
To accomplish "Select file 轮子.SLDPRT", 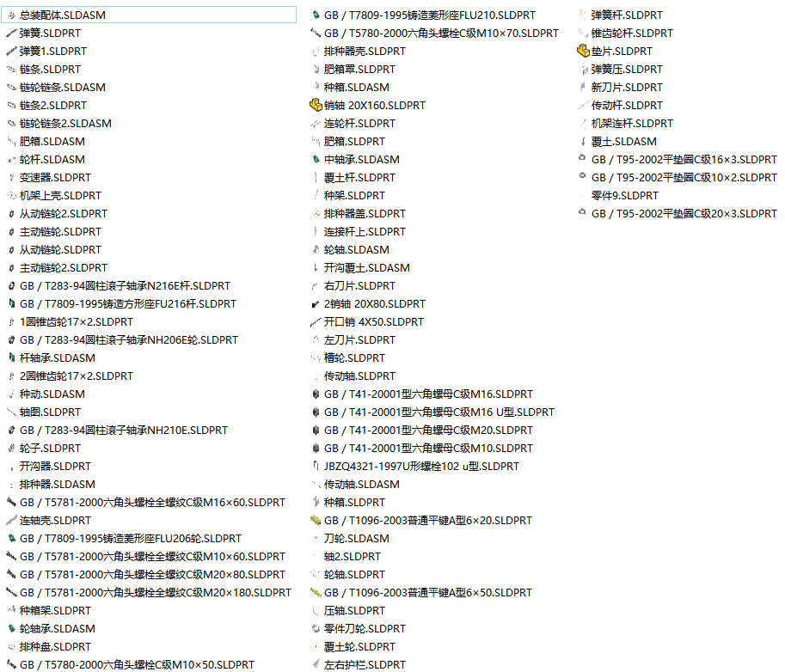I will (x=50, y=449).
